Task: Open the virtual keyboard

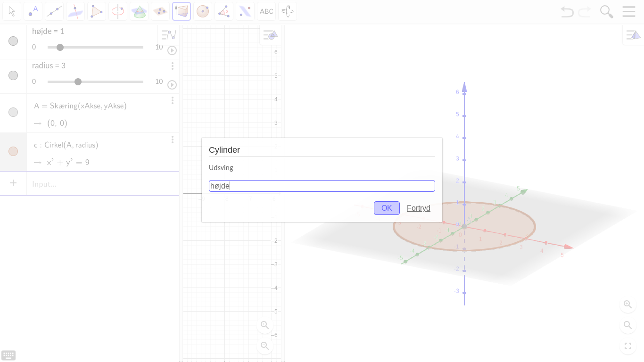Action: [x=8, y=355]
